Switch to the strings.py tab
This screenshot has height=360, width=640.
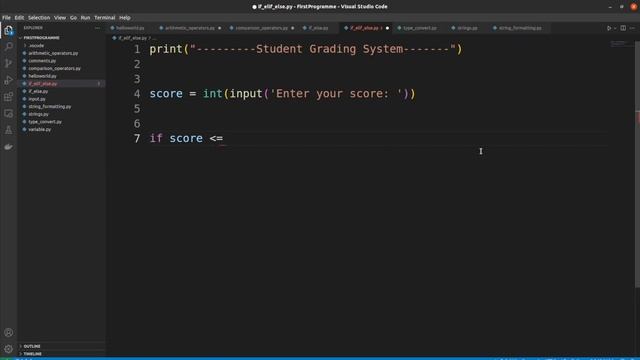(467, 28)
